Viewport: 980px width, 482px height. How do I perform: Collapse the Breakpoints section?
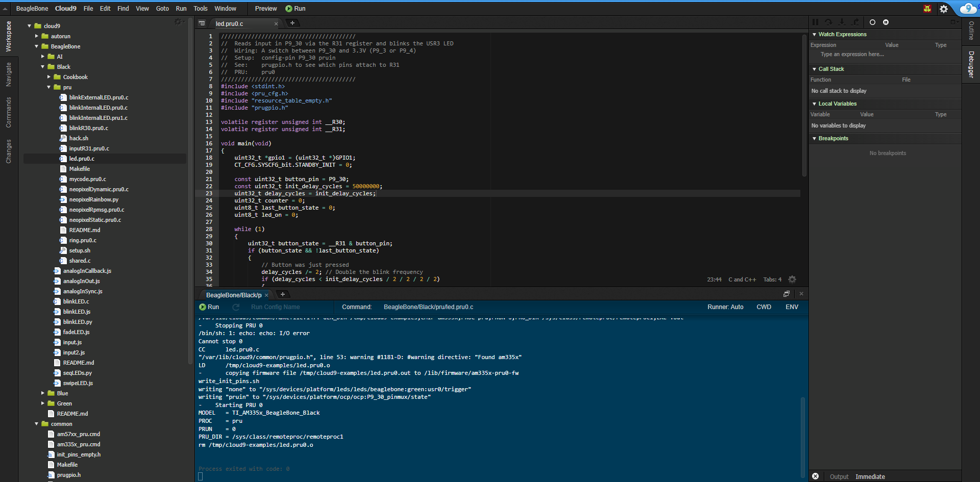point(814,139)
